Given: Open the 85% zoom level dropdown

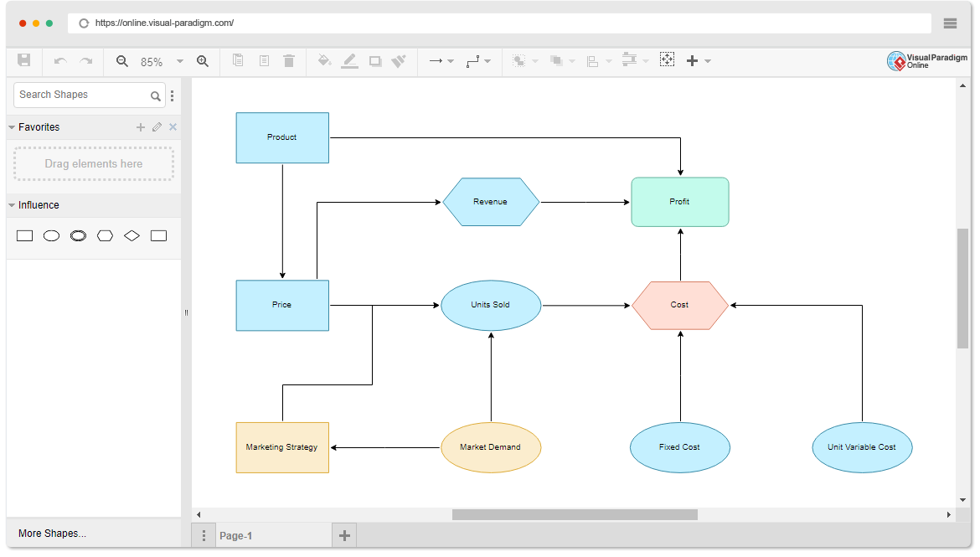Looking at the screenshot, I should (180, 61).
